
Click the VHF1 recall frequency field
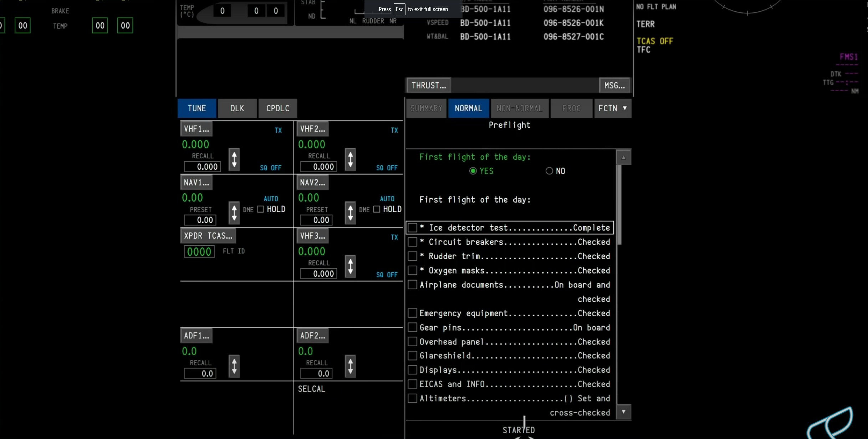(203, 167)
